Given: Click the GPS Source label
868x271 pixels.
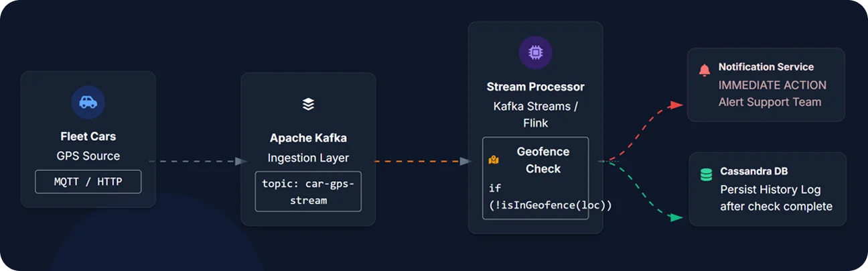Looking at the screenshot, I should [88, 156].
